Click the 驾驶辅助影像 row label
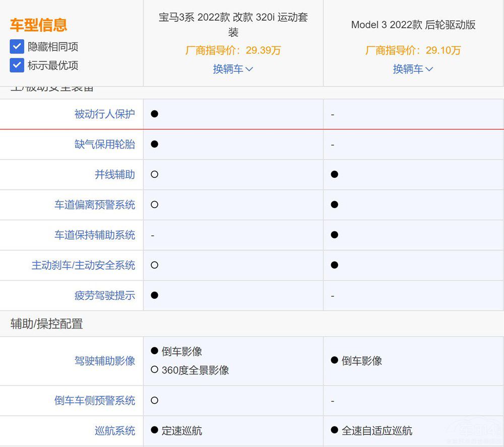504x447 pixels. click(x=104, y=360)
